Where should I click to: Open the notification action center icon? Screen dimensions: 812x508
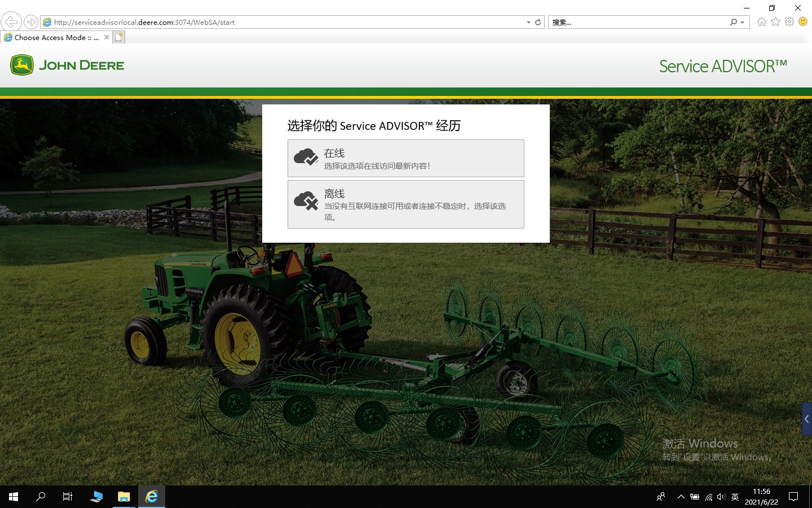click(x=793, y=497)
